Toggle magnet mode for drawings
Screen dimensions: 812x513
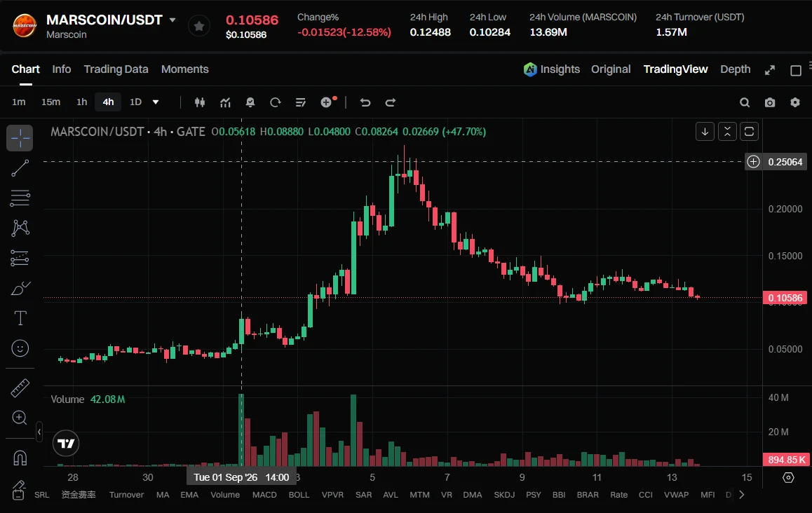pos(20,458)
